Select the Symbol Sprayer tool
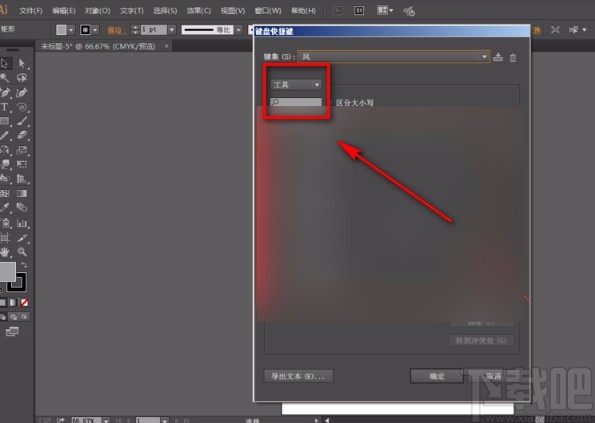Image resolution: width=595 pixels, height=423 pixels. pyautogui.click(x=5, y=223)
